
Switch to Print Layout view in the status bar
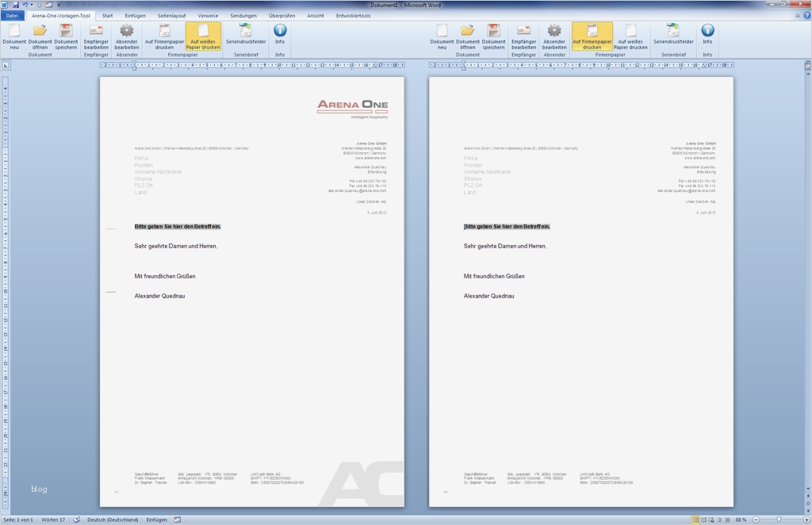pyautogui.click(x=695, y=519)
